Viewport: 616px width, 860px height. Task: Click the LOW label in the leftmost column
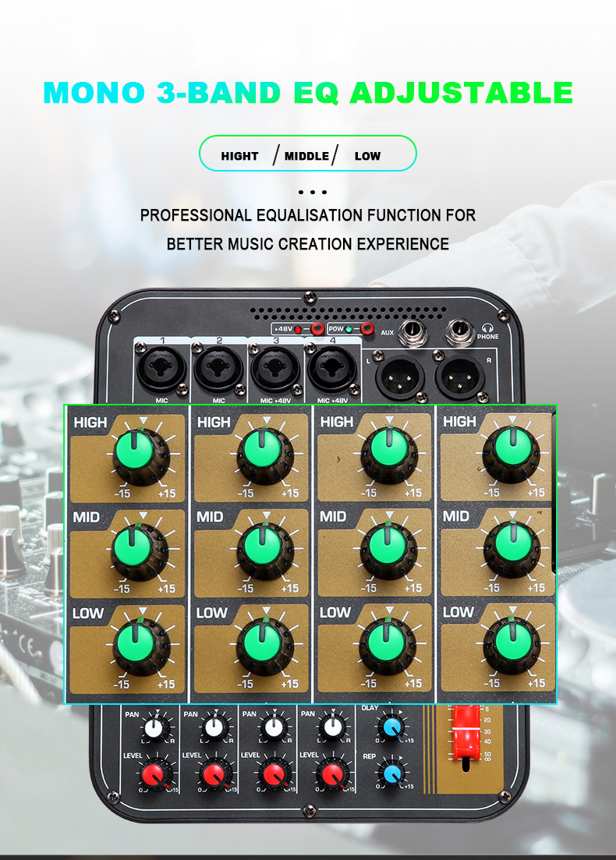point(88,613)
